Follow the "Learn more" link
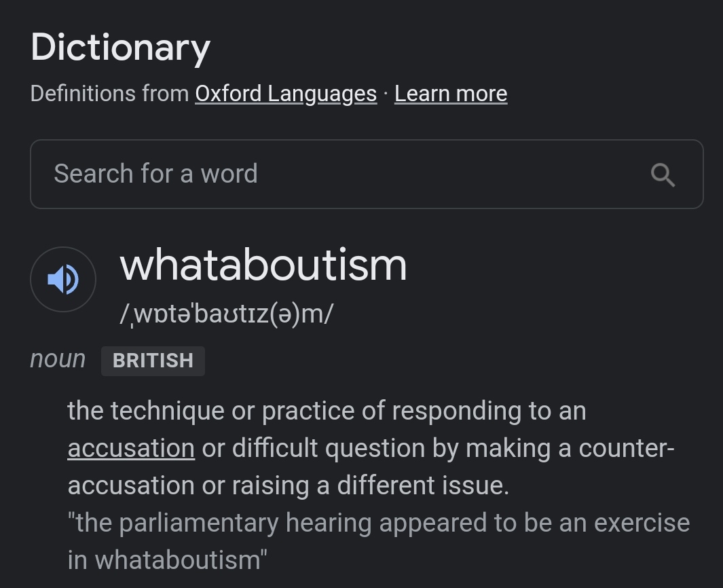 451,94
